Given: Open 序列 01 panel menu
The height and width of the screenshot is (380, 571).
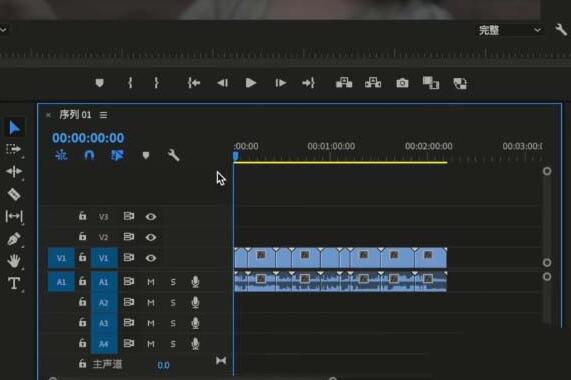Looking at the screenshot, I should (x=103, y=115).
